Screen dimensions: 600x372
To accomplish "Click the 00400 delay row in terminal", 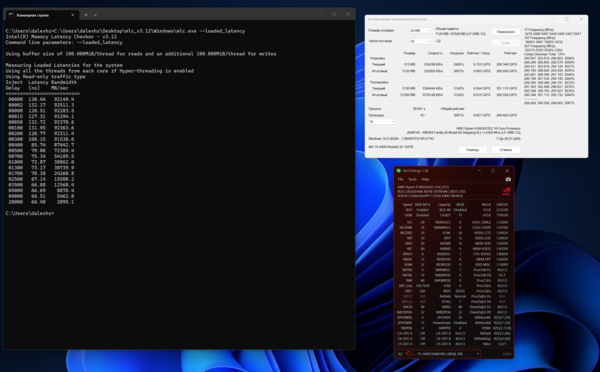I will (41, 145).
